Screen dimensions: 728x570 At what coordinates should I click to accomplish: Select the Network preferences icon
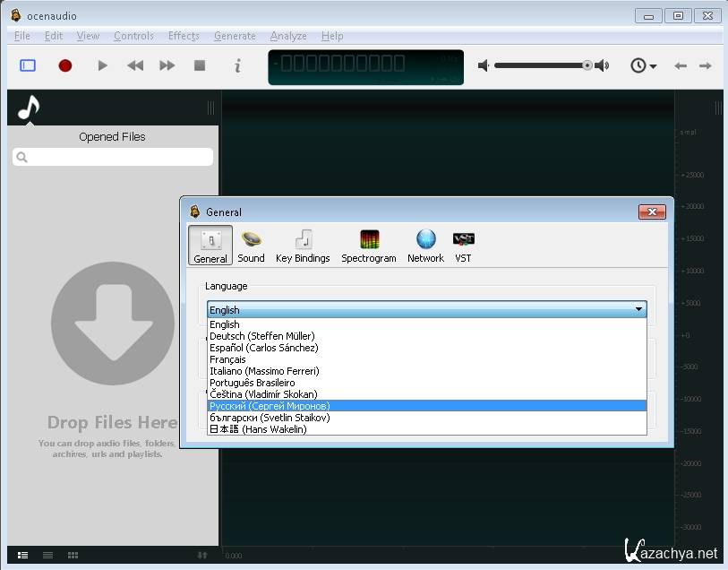point(425,246)
